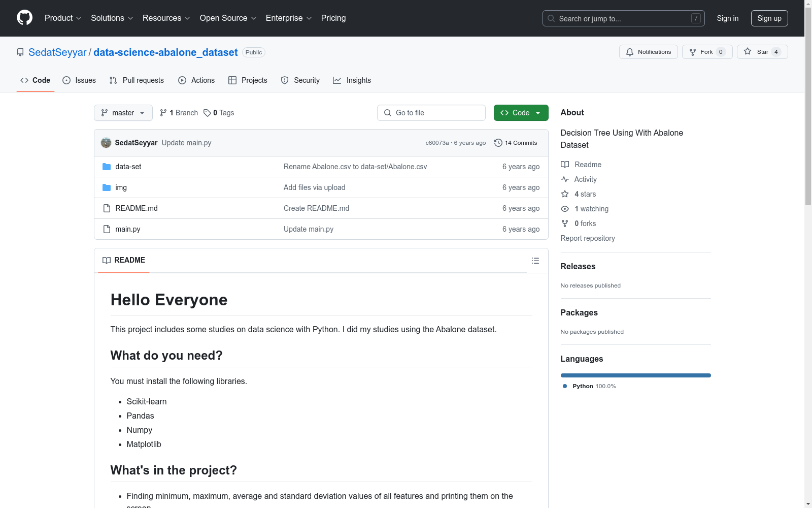The height and width of the screenshot is (508, 812).
Task: Focus the Search or jump to field
Action: tap(624, 18)
